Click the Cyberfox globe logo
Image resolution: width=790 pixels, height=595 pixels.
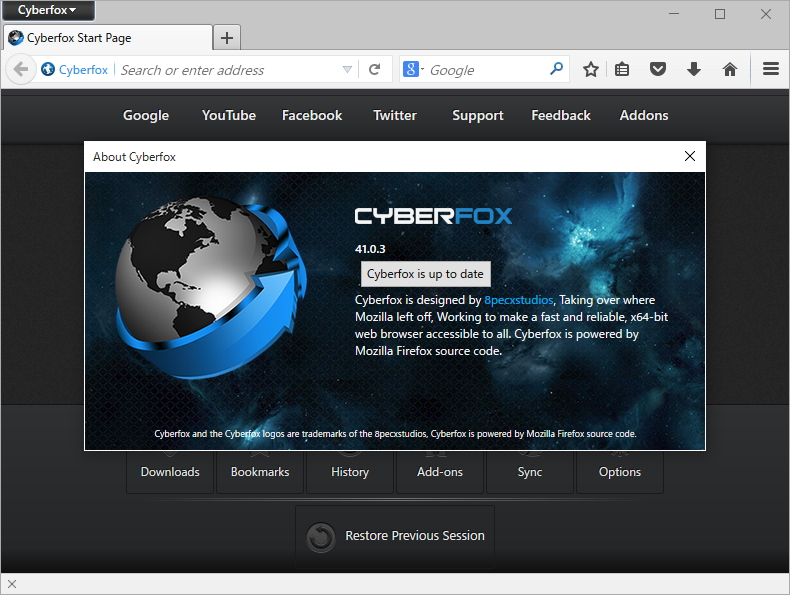[210, 288]
